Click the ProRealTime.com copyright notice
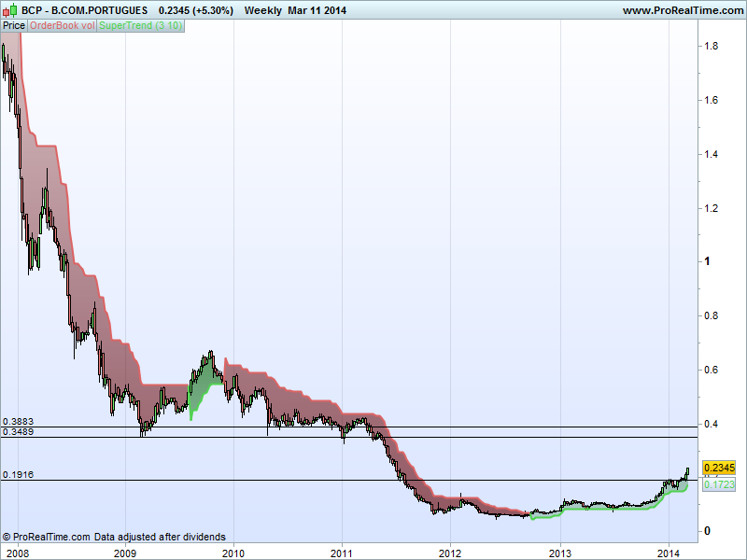Viewport: 747px width, 560px height. point(46,538)
